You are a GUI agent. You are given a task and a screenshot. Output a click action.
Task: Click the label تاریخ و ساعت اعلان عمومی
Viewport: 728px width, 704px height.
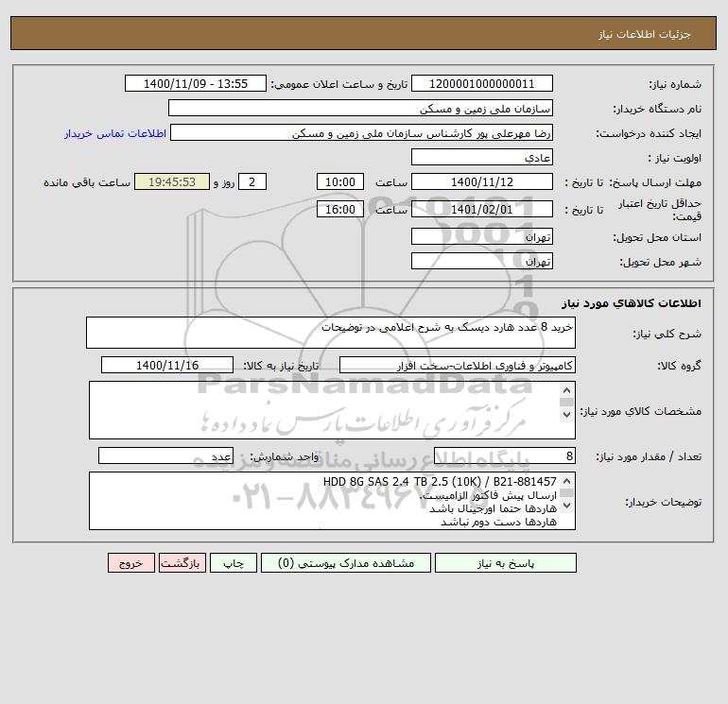tap(339, 84)
